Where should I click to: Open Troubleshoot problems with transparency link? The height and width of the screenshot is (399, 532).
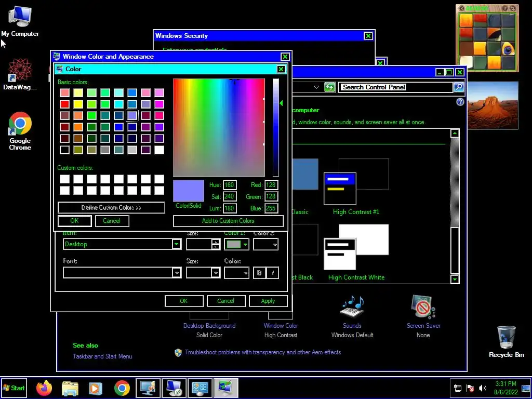pyautogui.click(x=263, y=352)
